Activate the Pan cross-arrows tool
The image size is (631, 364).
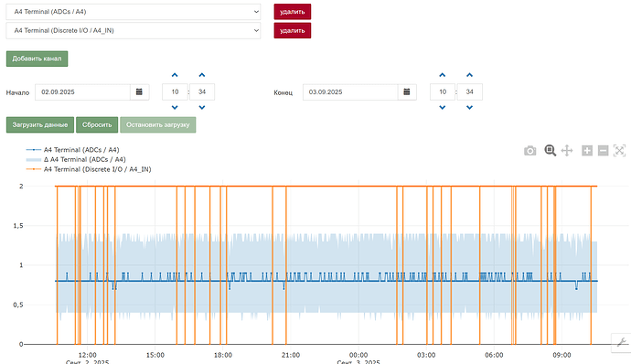pos(567,151)
